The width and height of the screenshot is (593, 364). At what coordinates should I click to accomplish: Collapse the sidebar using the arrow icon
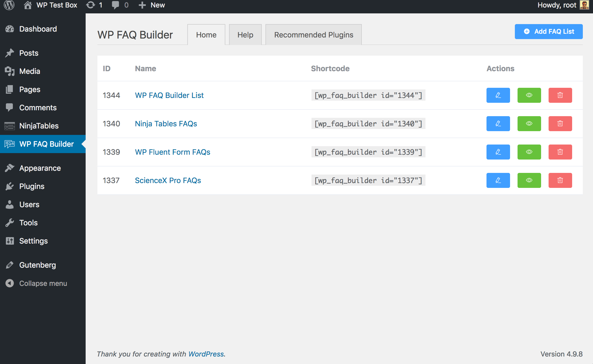coord(10,283)
